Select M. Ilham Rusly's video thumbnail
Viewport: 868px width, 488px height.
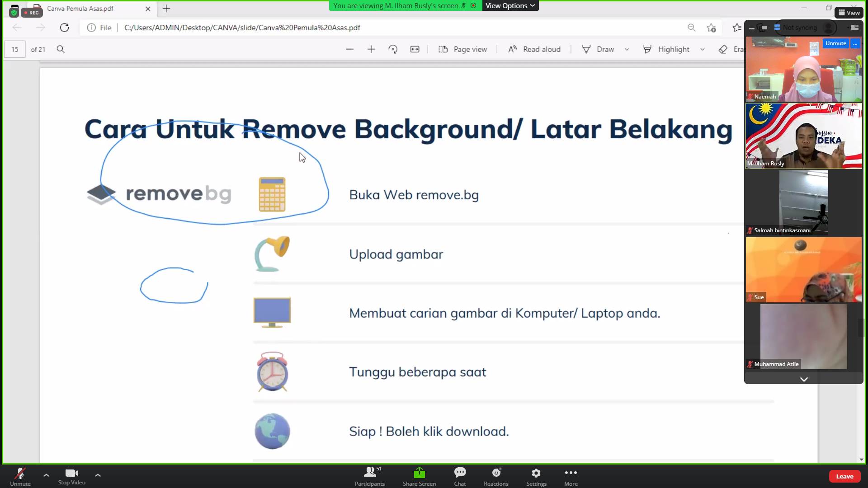[804, 136]
